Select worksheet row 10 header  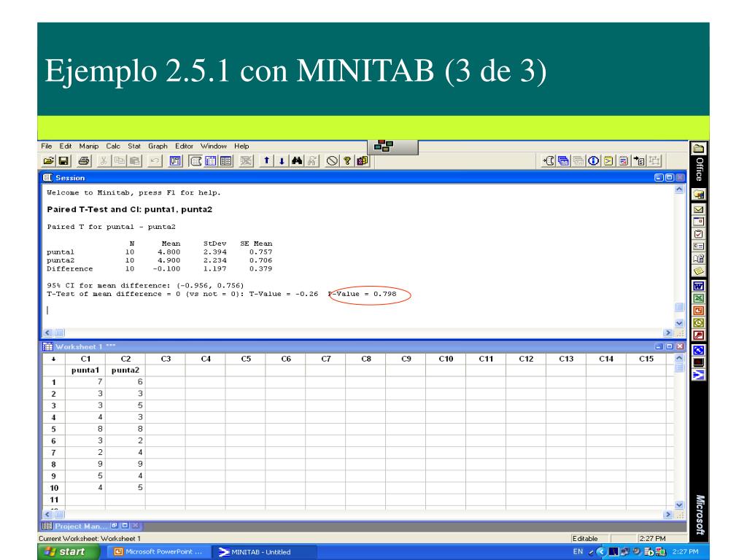[x=54, y=488]
